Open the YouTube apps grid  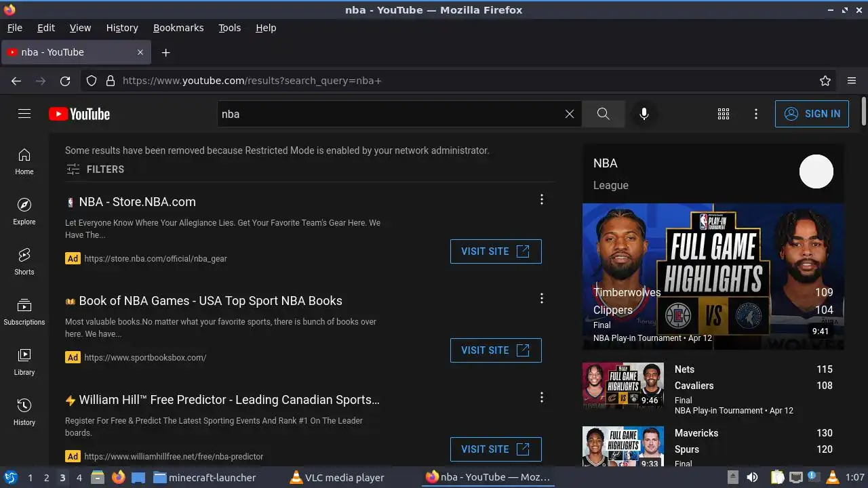click(x=724, y=114)
